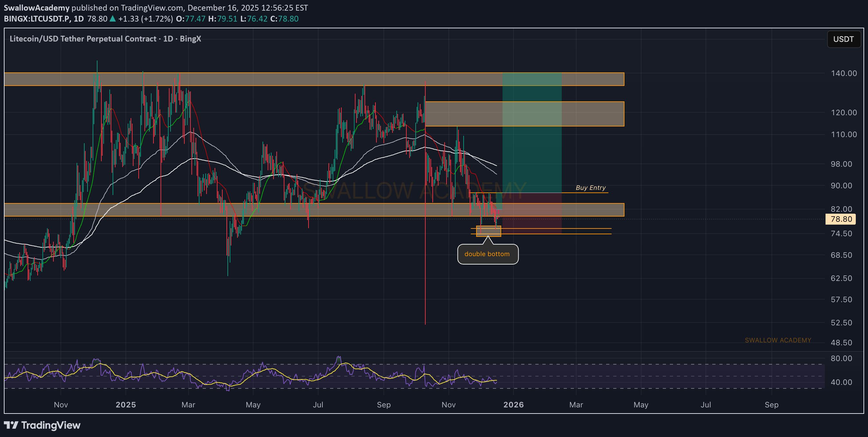Click the yellow RSI moving average line end
Viewport: 868px width, 437px height.
tap(496, 380)
